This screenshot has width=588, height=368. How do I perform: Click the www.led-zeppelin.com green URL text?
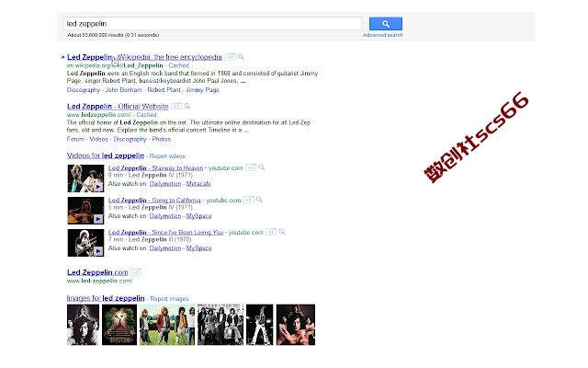tap(100, 281)
